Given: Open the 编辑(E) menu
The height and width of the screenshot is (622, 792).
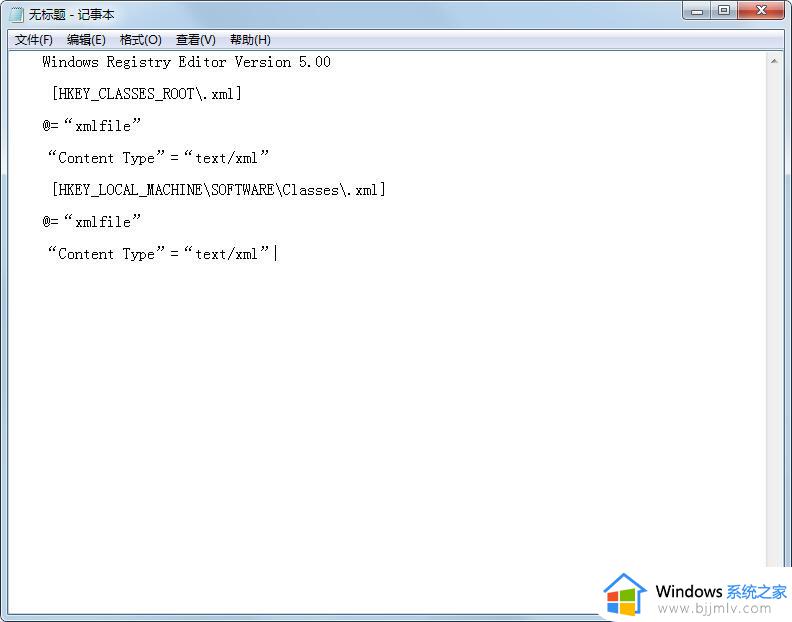Looking at the screenshot, I should [86, 40].
